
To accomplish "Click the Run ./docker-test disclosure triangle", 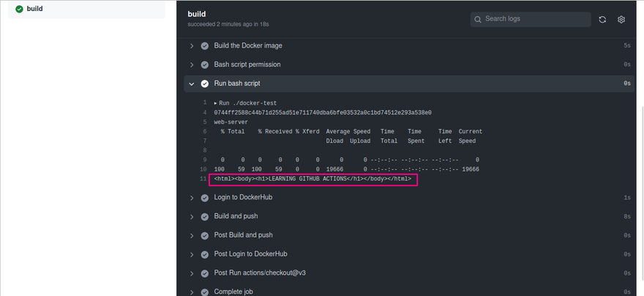I will click(216, 103).
